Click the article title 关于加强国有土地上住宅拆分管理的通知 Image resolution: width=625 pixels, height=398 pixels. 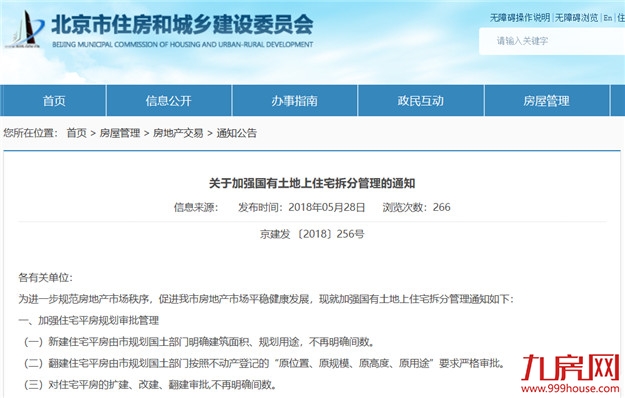click(x=312, y=183)
